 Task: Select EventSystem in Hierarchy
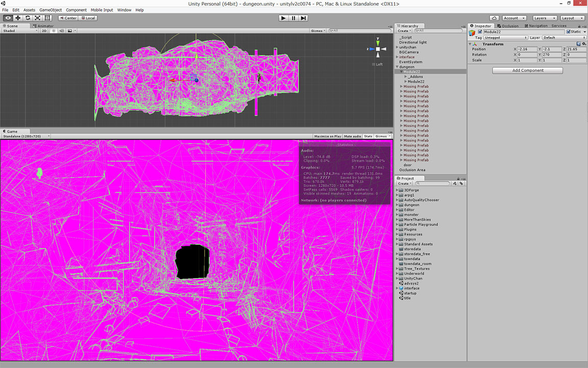point(410,62)
